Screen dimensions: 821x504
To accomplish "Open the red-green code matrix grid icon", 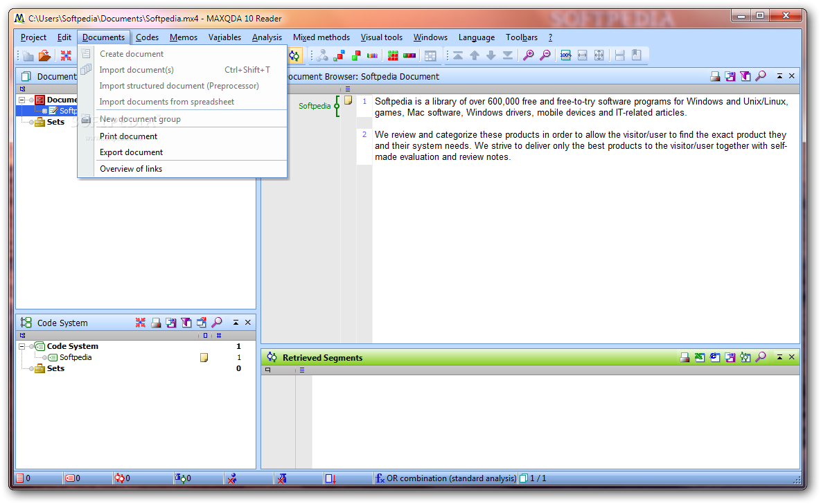I will click(393, 55).
